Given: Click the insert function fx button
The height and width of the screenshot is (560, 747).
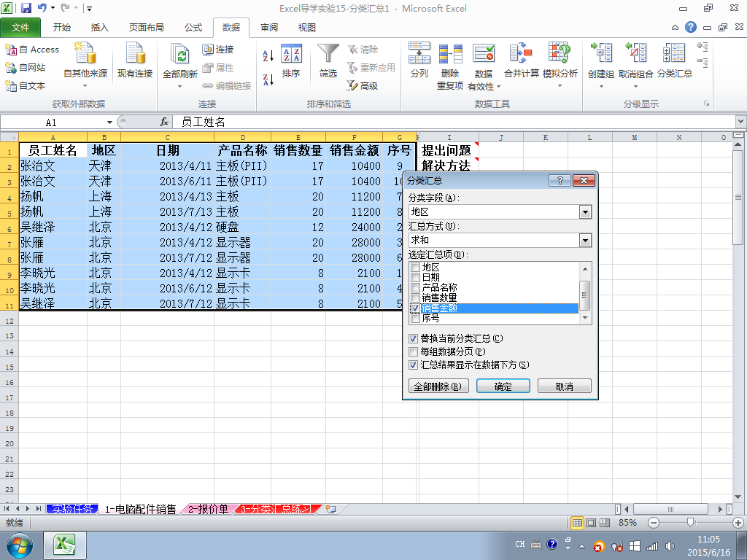Looking at the screenshot, I should tap(164, 122).
